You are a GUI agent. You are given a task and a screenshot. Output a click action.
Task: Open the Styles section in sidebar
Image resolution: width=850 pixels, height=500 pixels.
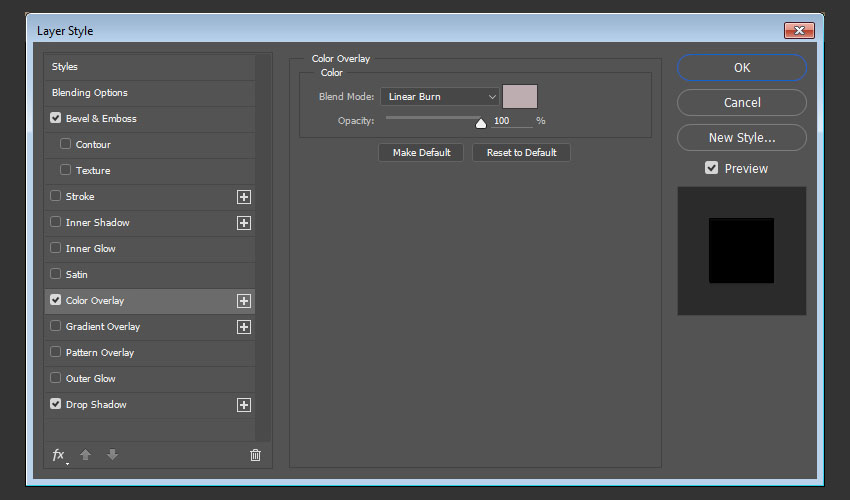65,67
